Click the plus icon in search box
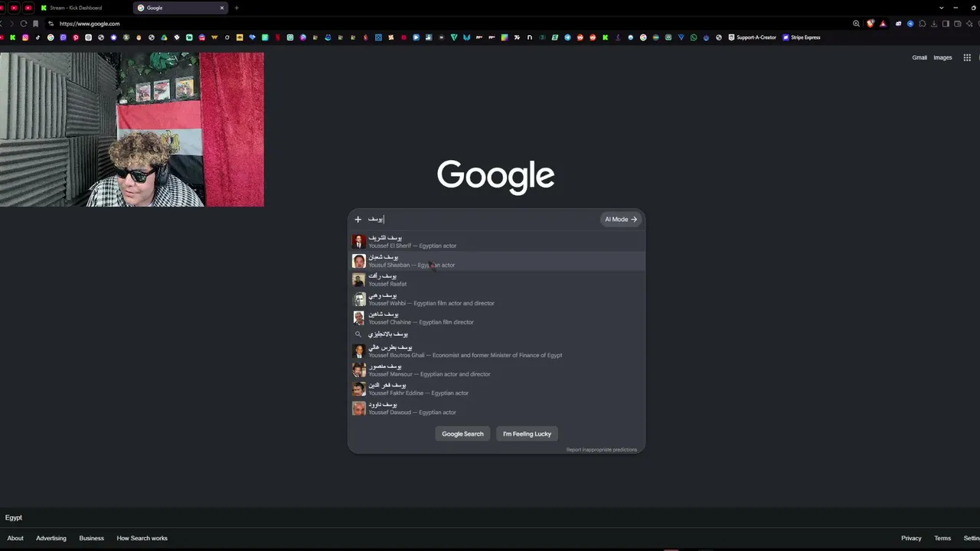This screenshot has height=551, width=980. (x=358, y=220)
